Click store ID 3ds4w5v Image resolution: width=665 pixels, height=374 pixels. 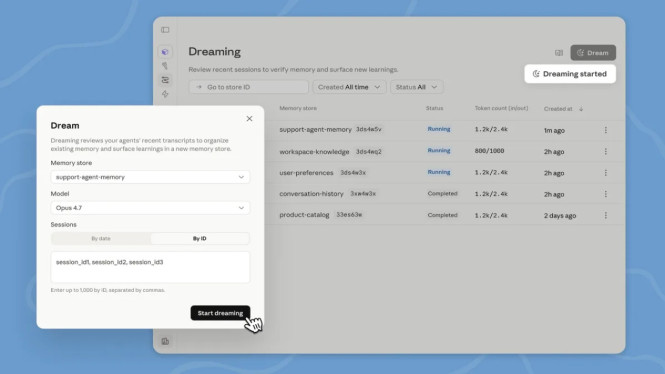coord(369,129)
